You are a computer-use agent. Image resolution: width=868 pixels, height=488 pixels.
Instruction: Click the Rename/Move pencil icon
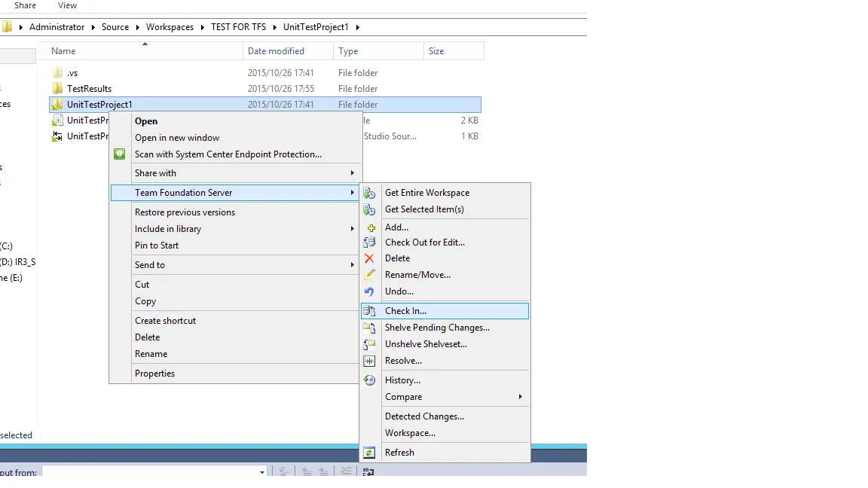(369, 274)
